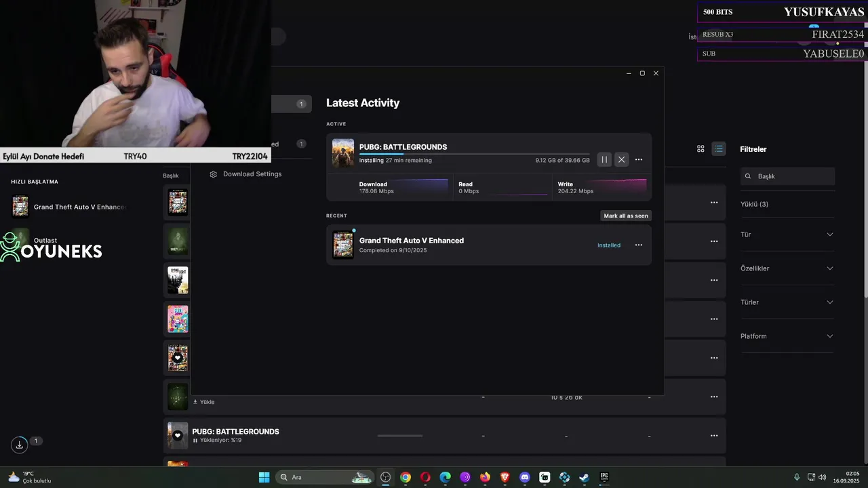Open PUBG: BATTLEGROUNDS thumbnail in active downloads
The height and width of the screenshot is (488, 868).
click(x=343, y=153)
